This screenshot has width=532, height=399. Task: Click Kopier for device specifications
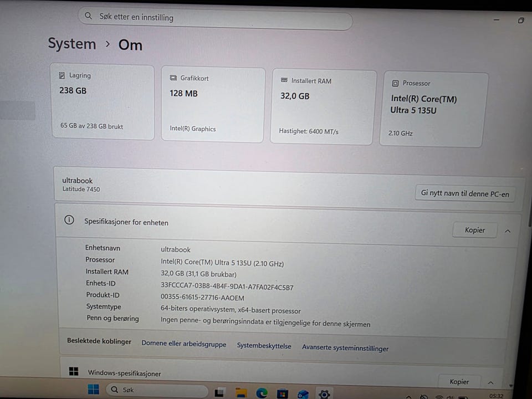475,230
